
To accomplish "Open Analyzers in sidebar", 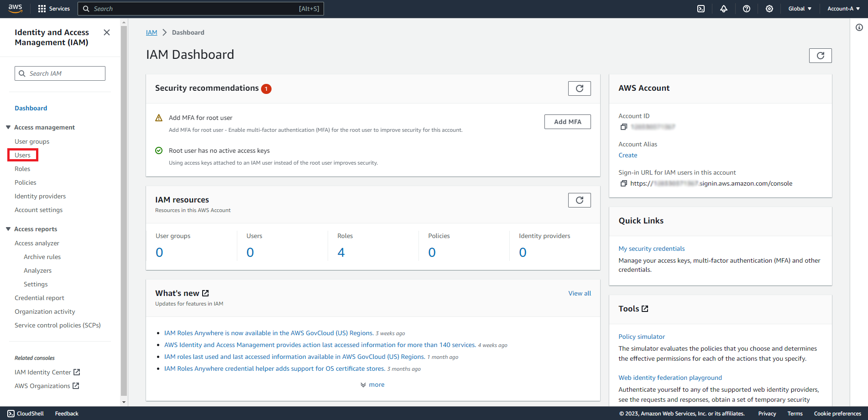I will pos(38,270).
